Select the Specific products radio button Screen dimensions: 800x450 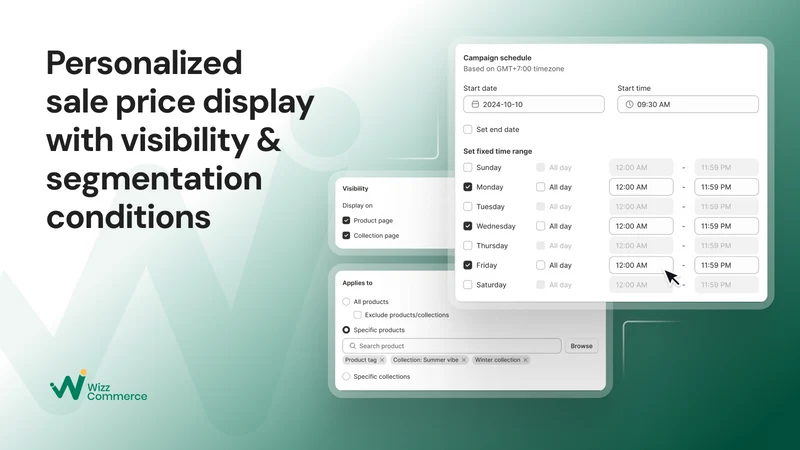pos(346,330)
